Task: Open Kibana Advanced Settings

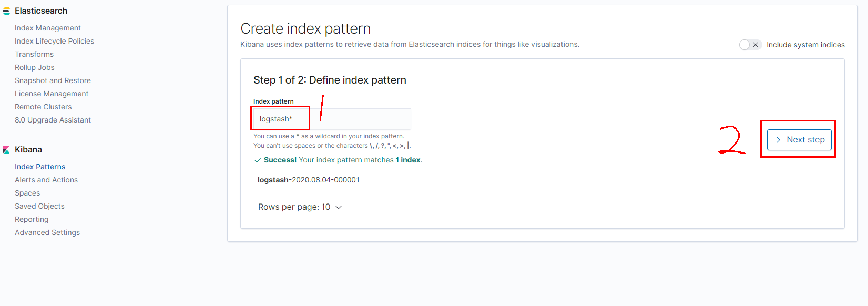Action: (x=47, y=232)
